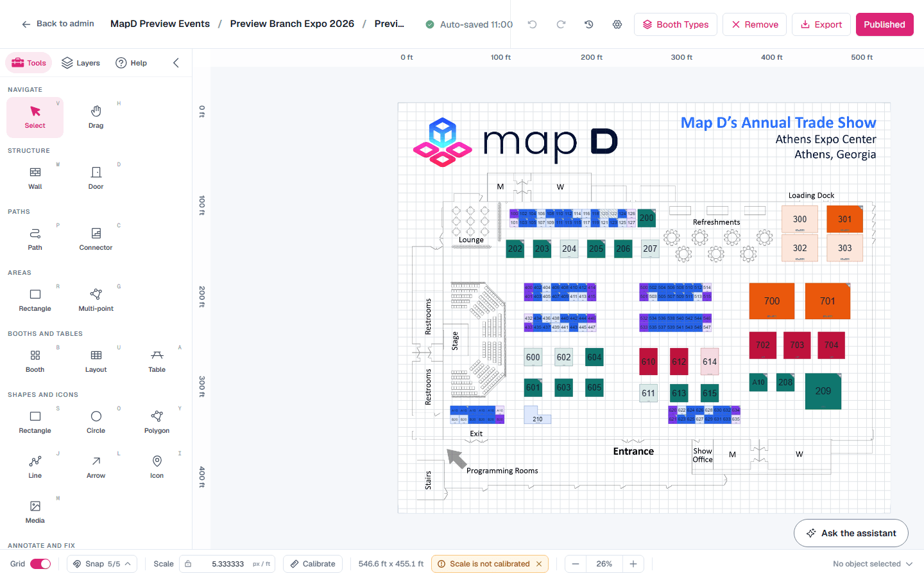Viewport: 924px width, 578px height.
Task: Select the Drag navigation tool
Action: click(96, 117)
